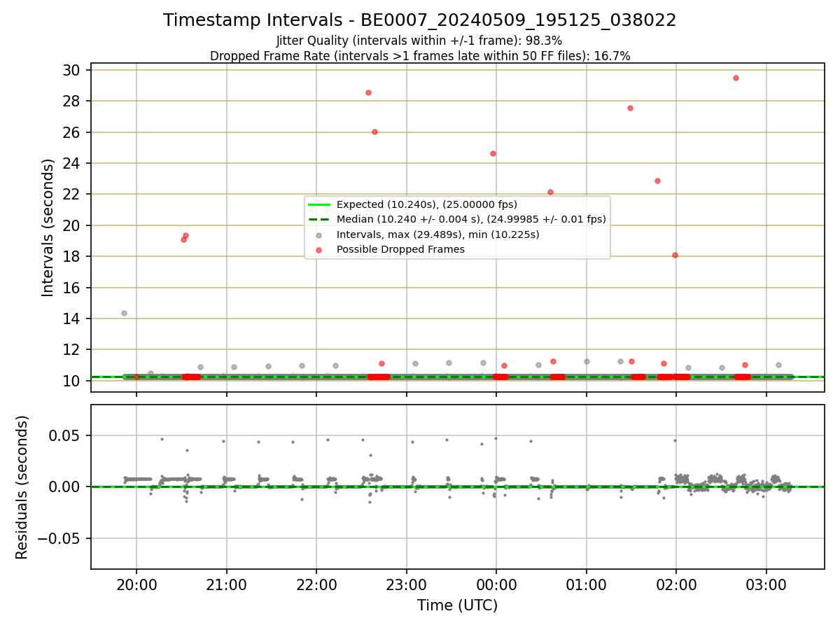Click the red dropped-frame point near 27.5 seconds
This screenshot has width=840, height=630.
[x=630, y=108]
